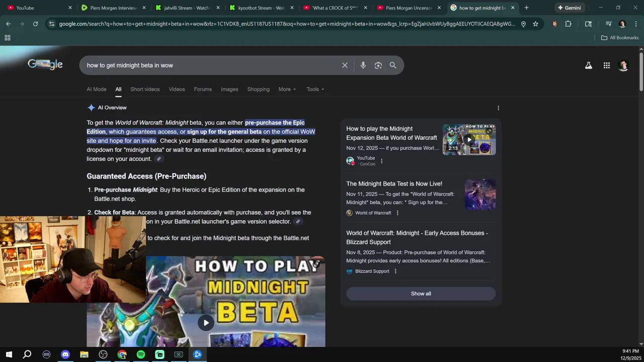Open the Windows Start menu
Image resolution: width=644 pixels, height=362 pixels.
pyautogui.click(x=9, y=354)
